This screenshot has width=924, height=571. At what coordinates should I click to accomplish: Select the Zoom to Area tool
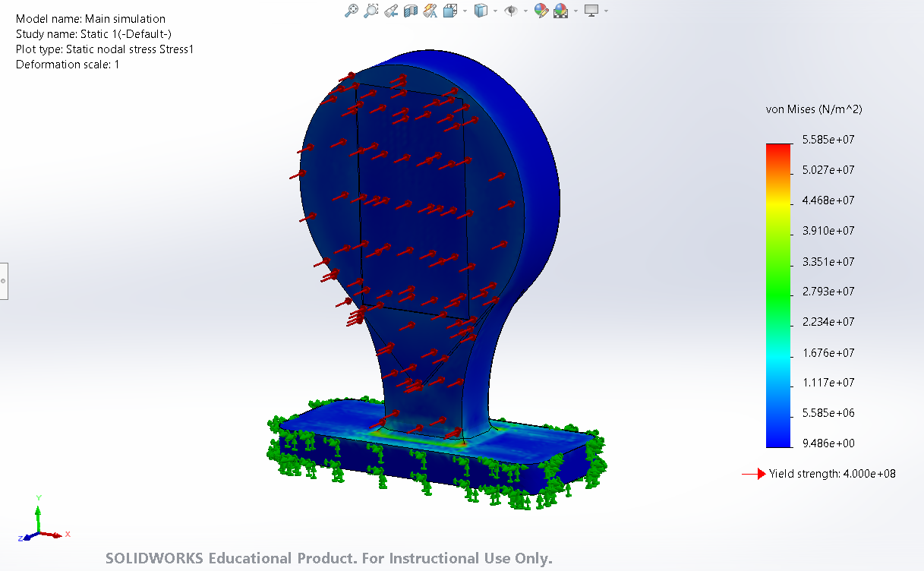(371, 11)
